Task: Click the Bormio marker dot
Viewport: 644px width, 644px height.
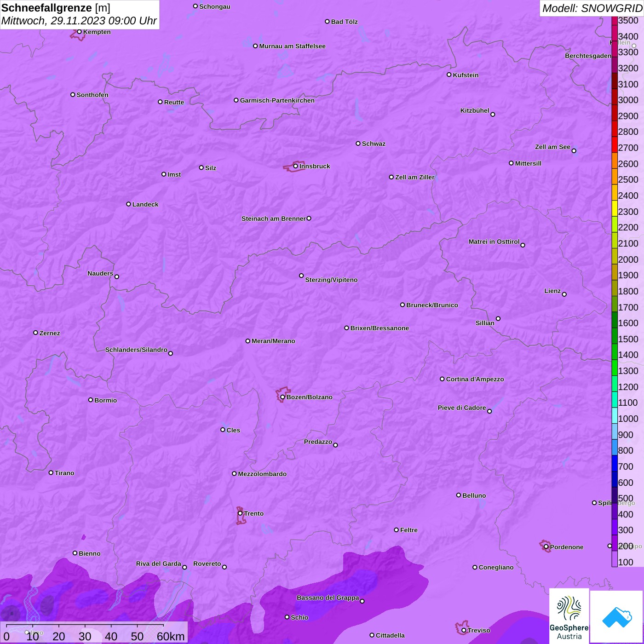Action: pos(91,400)
